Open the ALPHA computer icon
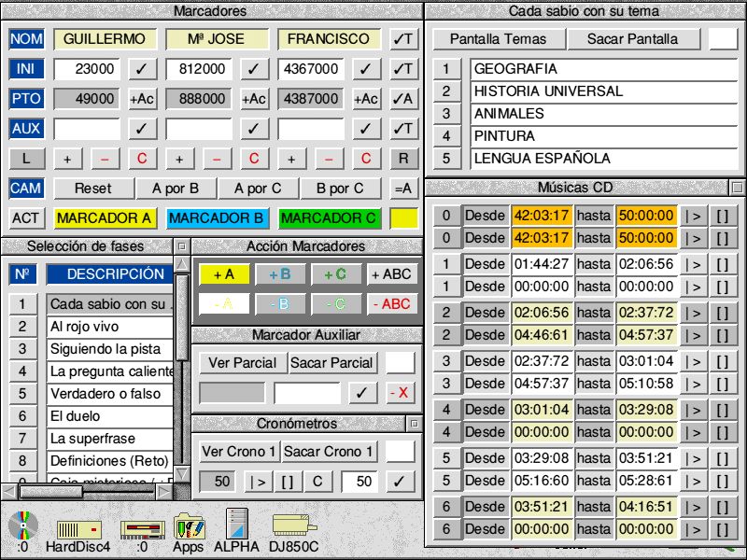The height and width of the screenshot is (560, 747). [x=236, y=526]
